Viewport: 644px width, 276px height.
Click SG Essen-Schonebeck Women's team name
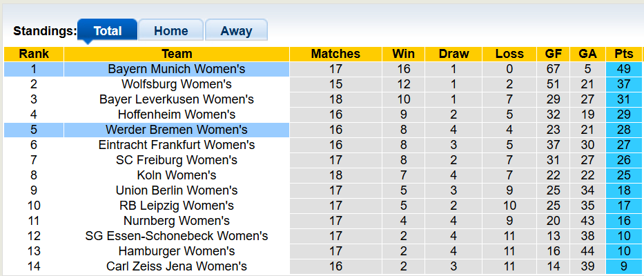click(177, 236)
